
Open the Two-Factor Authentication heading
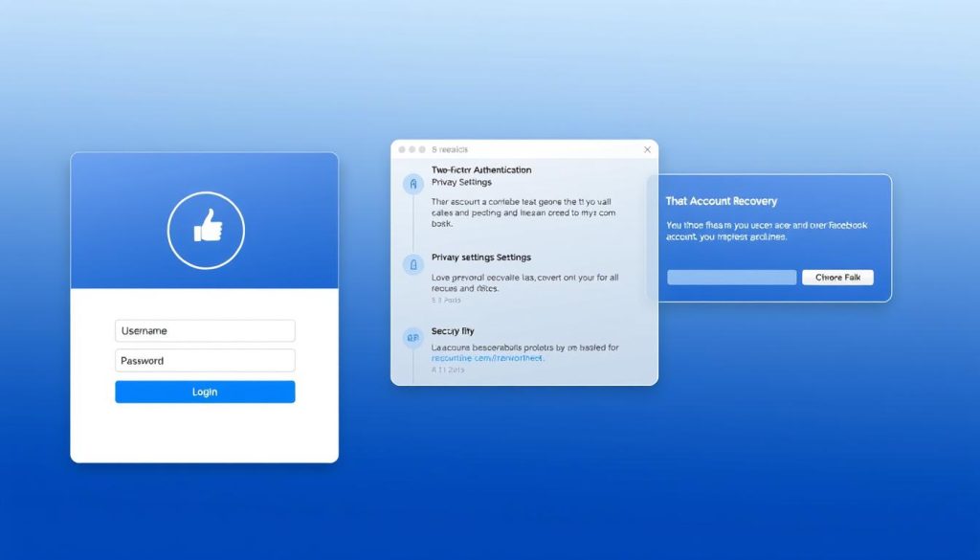pyautogui.click(x=481, y=170)
